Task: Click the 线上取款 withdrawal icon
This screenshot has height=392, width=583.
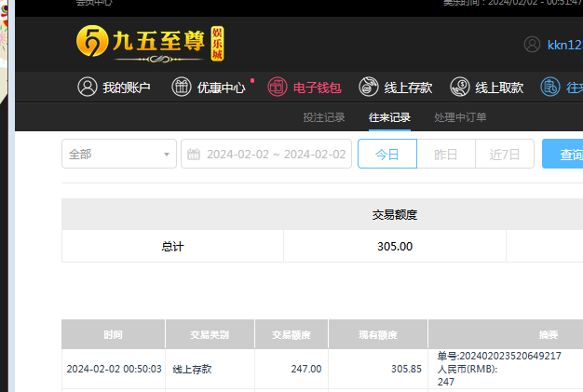Action: click(x=460, y=88)
